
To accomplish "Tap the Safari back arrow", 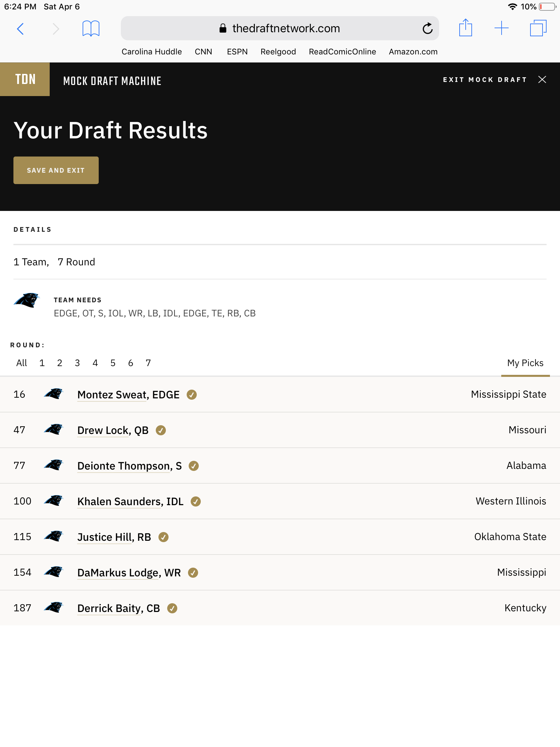I will coord(20,29).
